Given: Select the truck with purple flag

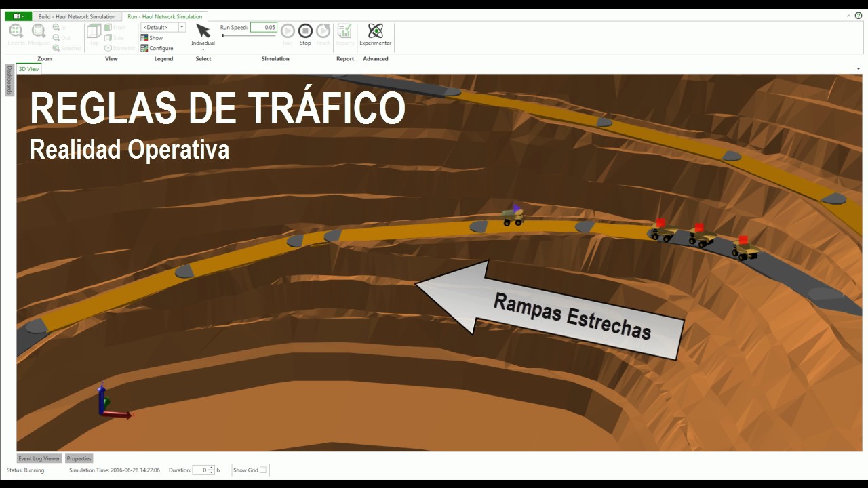Looking at the screenshot, I should pos(513,216).
